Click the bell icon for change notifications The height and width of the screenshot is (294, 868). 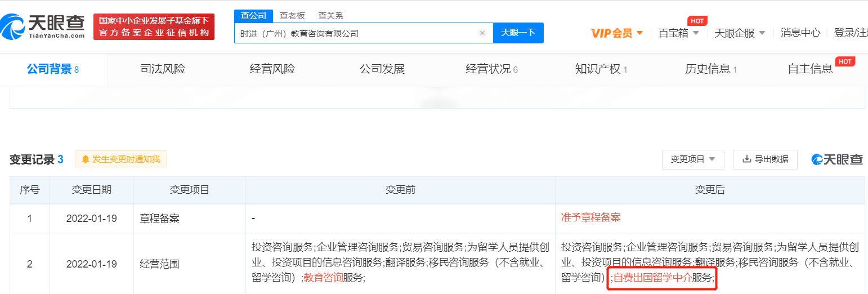click(x=86, y=159)
